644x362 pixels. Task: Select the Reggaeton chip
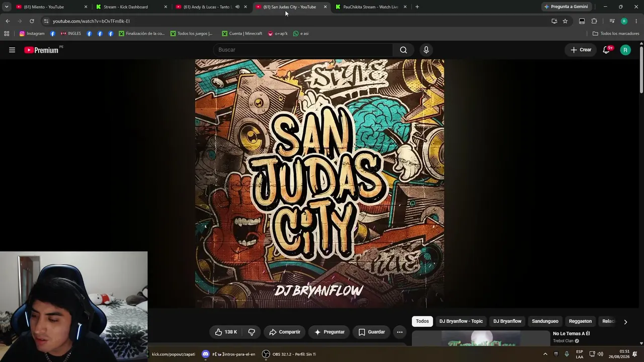point(580,321)
